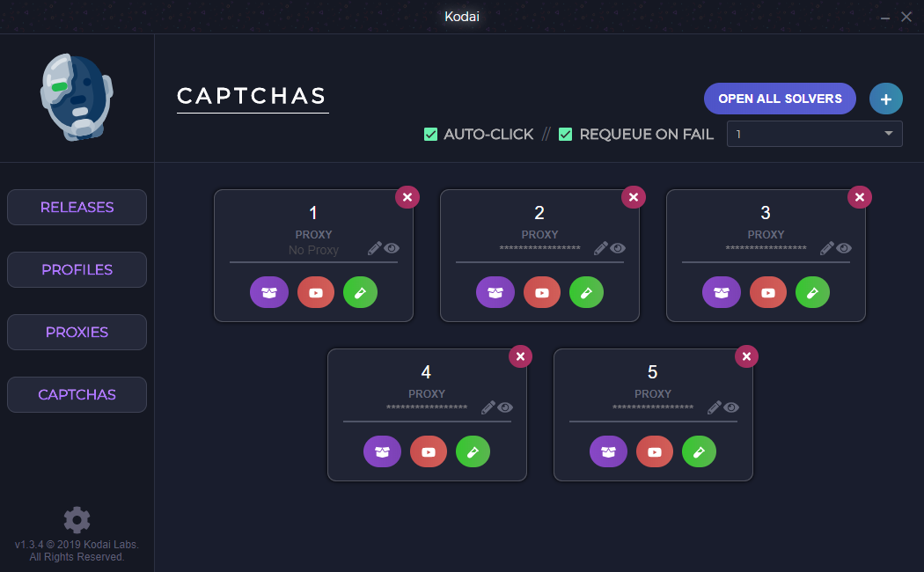Edit the proxy of solver 4
Viewport: 924px width, 572px height.
tap(488, 407)
